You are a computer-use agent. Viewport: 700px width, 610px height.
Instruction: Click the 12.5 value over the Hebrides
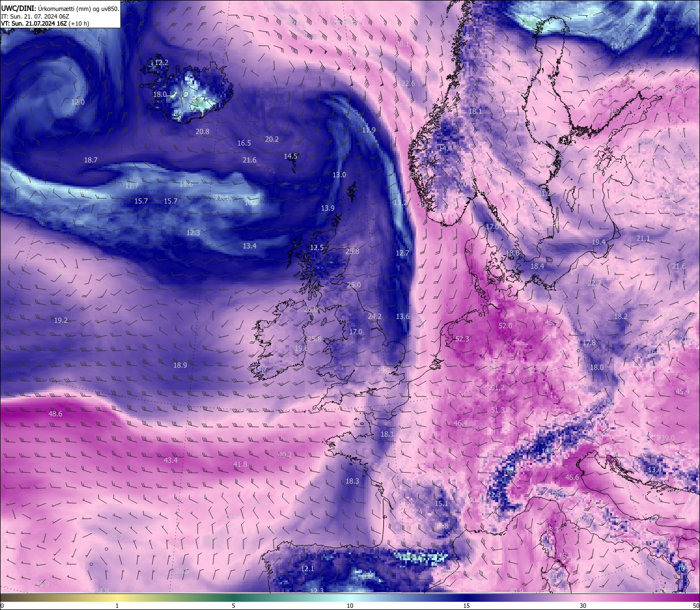317,248
